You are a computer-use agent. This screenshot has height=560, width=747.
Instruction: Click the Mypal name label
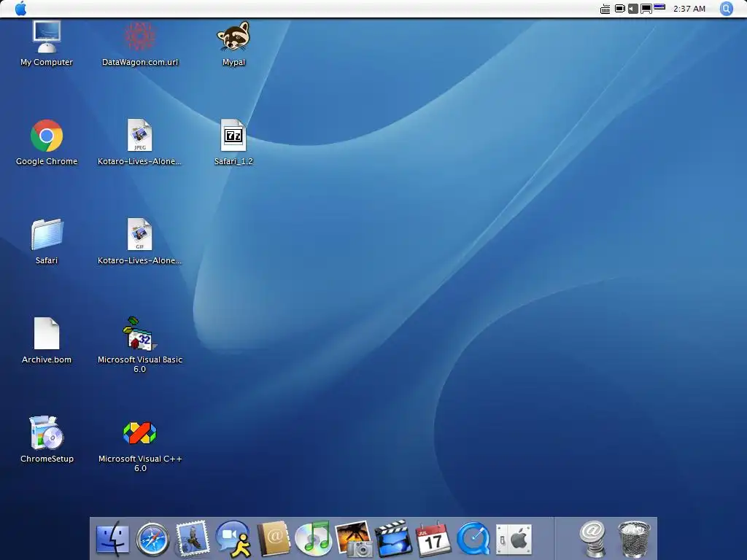click(x=234, y=63)
